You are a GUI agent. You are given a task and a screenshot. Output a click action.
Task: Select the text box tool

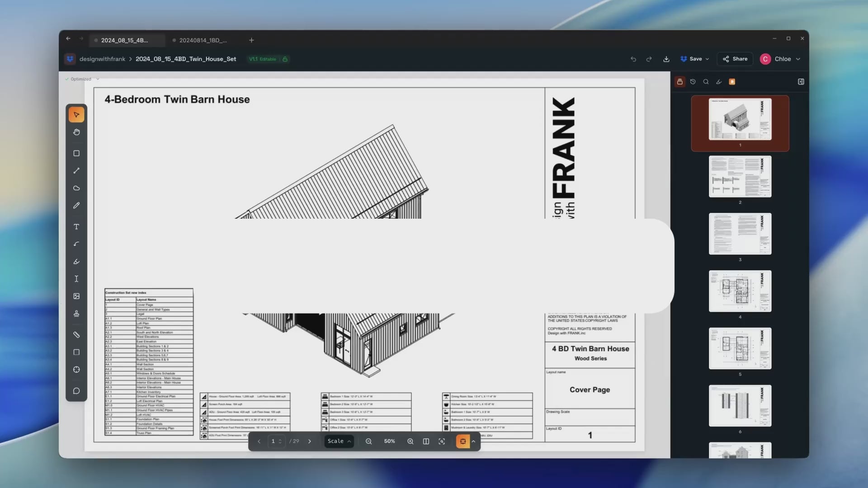coord(76,227)
